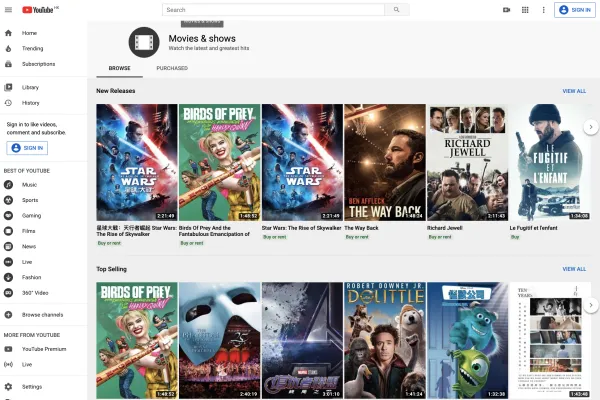Open Avengers poster in Top Selling
Image resolution: width=600 pixels, height=400 pixels.
tap(302, 340)
